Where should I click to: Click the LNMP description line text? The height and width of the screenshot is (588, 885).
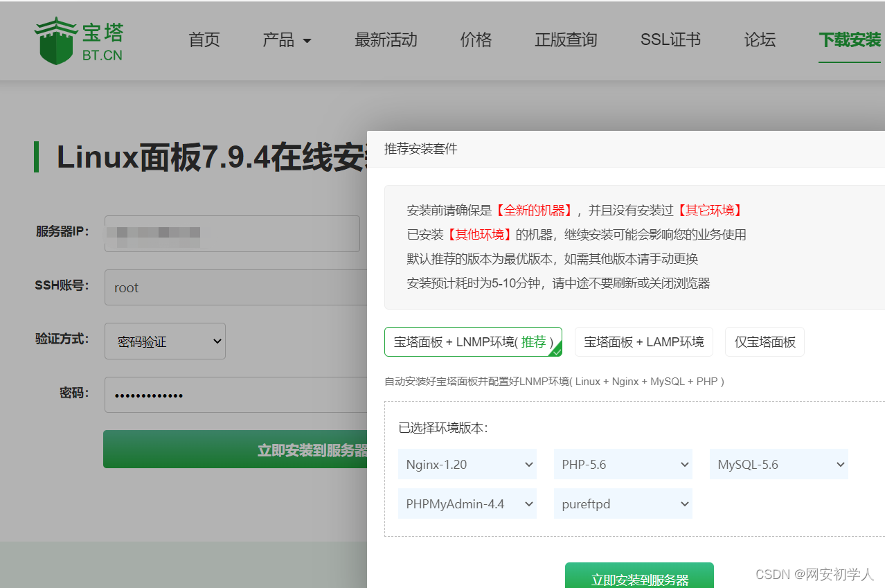tap(554, 382)
